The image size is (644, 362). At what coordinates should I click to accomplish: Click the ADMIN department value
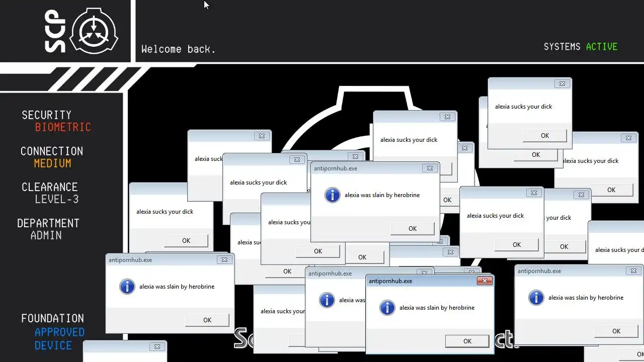[x=46, y=235]
